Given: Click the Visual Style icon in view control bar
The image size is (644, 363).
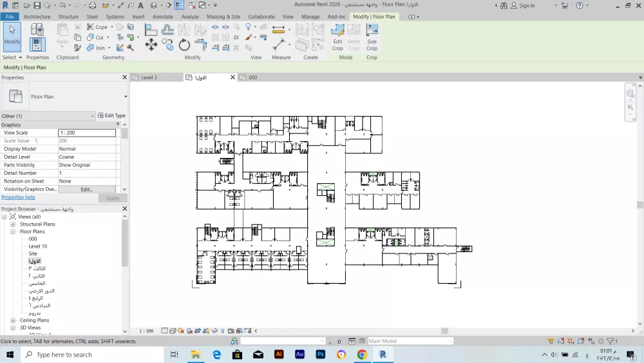Looking at the screenshot, I should (x=173, y=331).
